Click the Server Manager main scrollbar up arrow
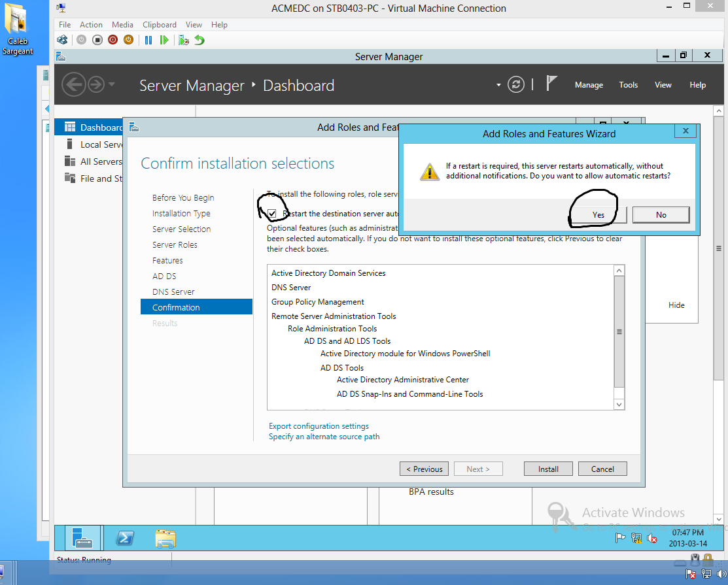 pos(719,111)
